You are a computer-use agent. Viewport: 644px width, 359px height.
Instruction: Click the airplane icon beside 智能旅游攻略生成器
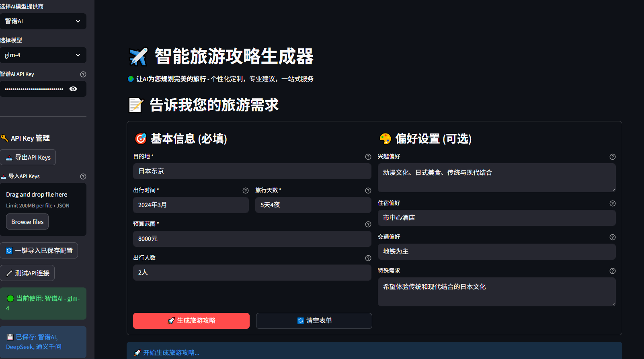[x=138, y=57]
